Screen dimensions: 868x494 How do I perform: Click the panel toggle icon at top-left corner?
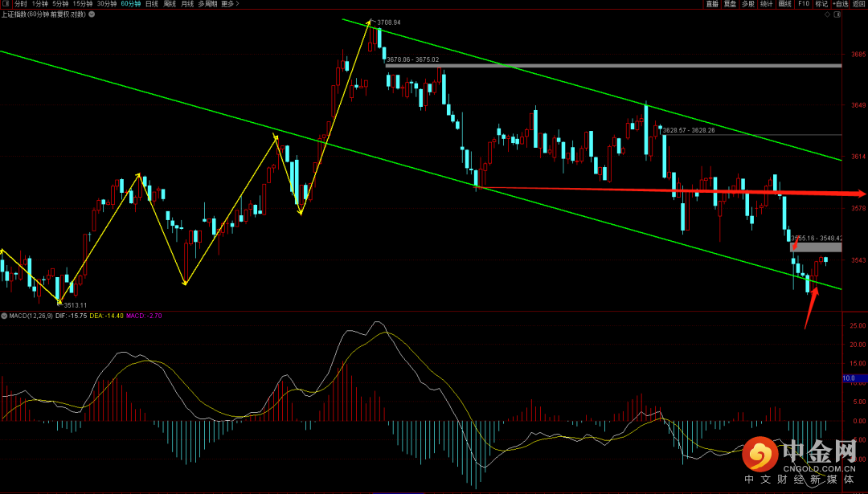[x=5, y=4]
